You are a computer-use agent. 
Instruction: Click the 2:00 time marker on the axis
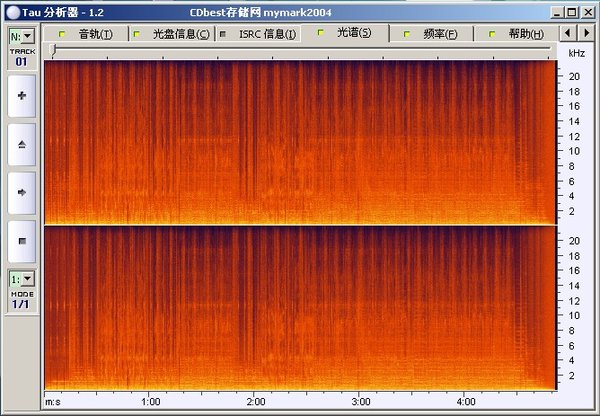[x=256, y=402]
